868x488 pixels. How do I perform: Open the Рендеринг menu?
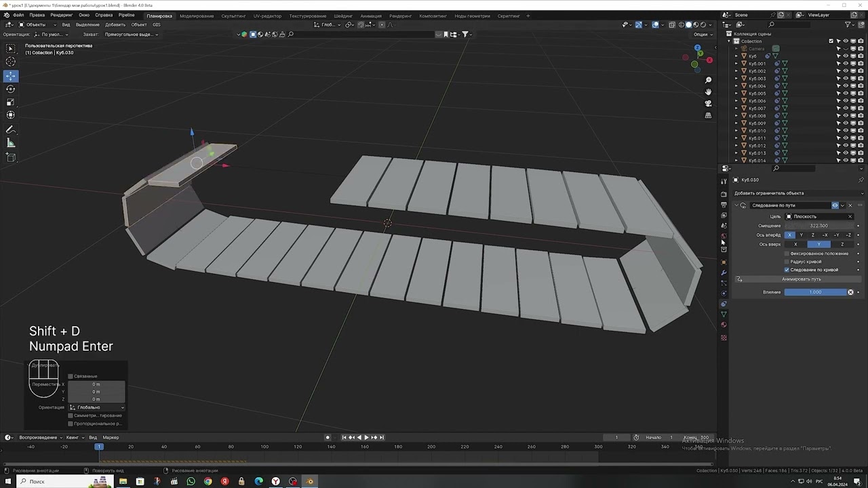pos(62,15)
